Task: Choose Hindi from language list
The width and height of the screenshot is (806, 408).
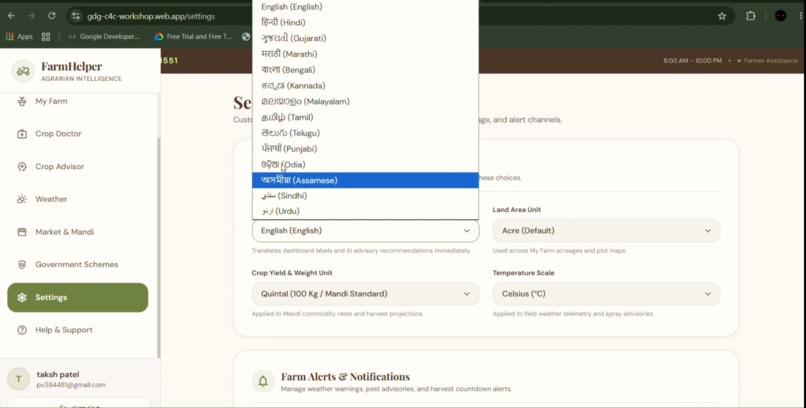Action: 365,23
